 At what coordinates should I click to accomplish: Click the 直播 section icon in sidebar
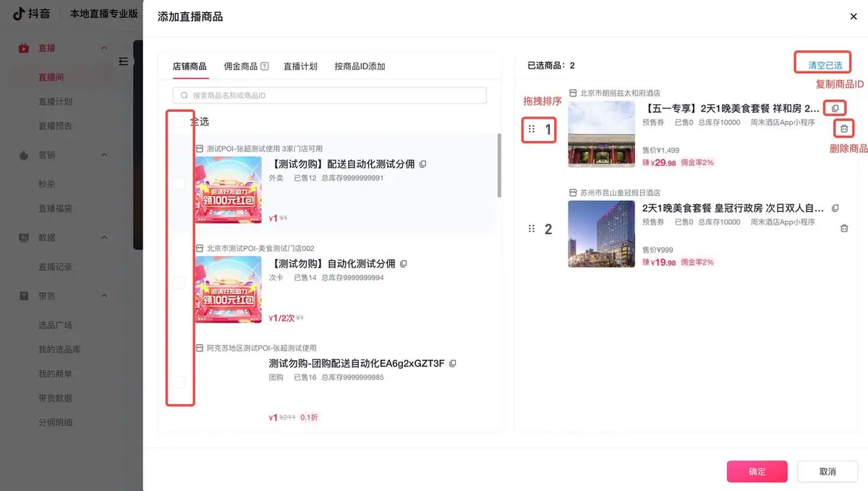(24, 48)
